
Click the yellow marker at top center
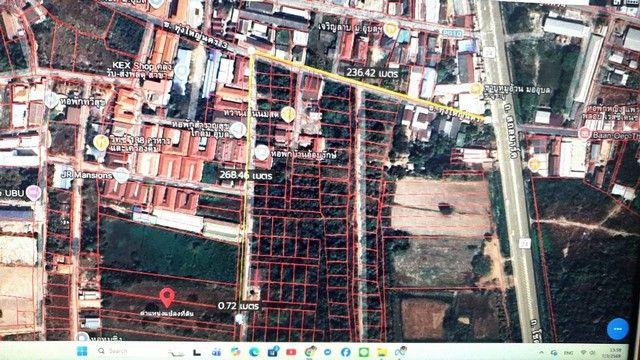(391, 29)
